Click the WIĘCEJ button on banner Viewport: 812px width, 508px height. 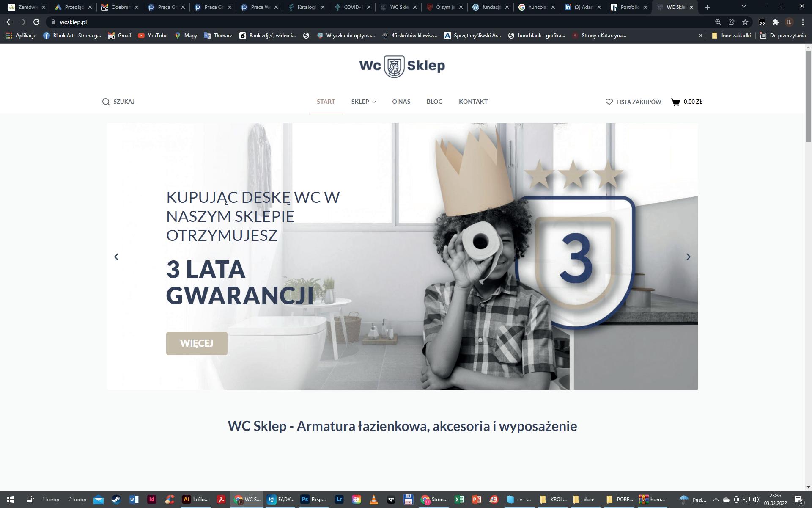(197, 343)
